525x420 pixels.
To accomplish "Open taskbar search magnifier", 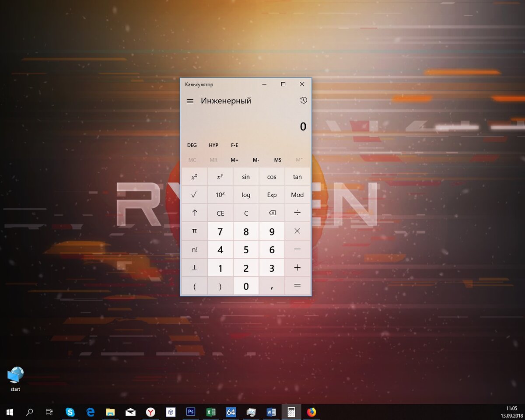I will click(x=30, y=412).
